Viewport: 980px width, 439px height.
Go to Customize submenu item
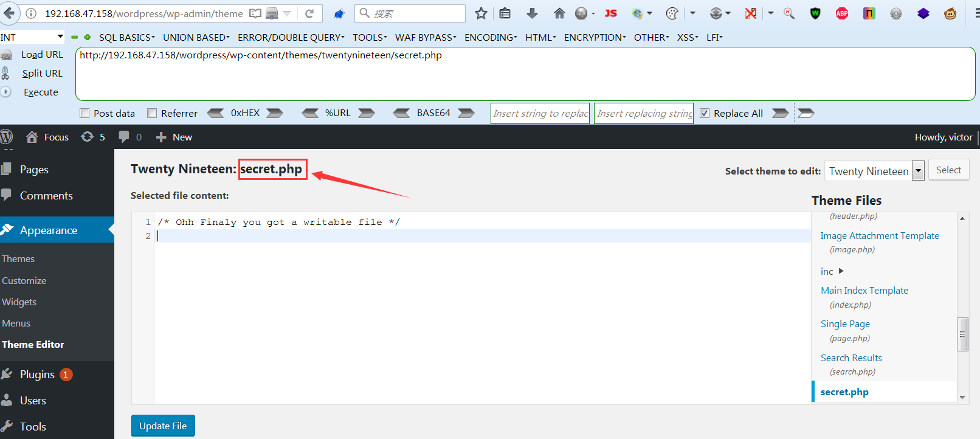[x=24, y=280]
